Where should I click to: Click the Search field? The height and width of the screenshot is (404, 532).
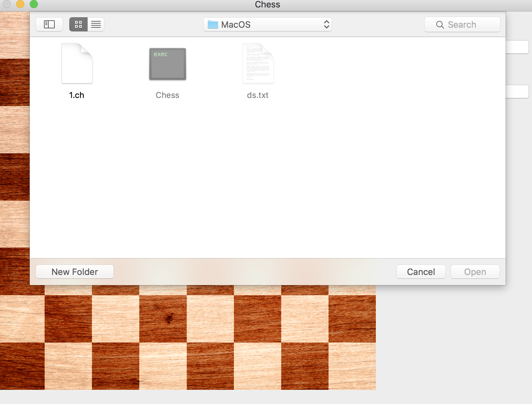click(x=462, y=24)
